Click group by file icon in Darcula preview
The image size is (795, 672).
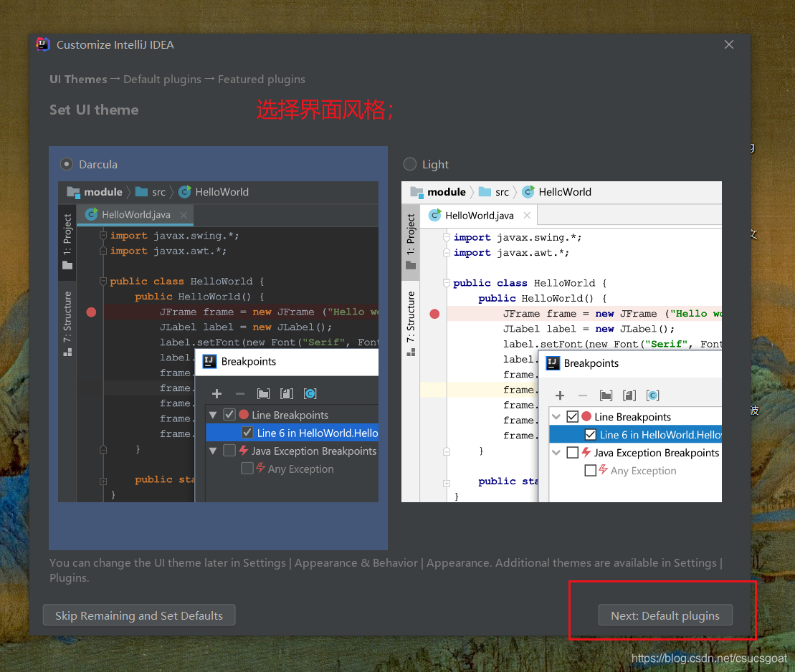(287, 394)
